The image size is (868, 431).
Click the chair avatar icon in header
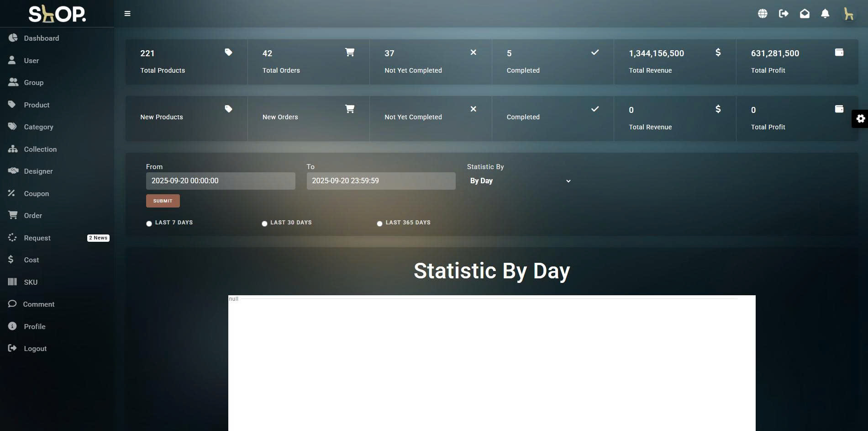point(848,14)
